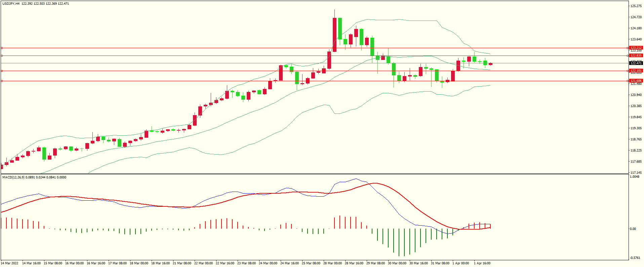This screenshot has height=267, width=644.
Task: Click the 16 Mar 16:00 time label
Action: click(x=96, y=263)
